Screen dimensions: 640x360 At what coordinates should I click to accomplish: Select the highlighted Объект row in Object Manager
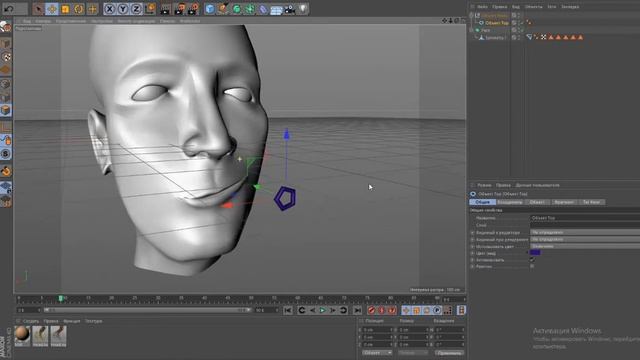[x=496, y=23]
